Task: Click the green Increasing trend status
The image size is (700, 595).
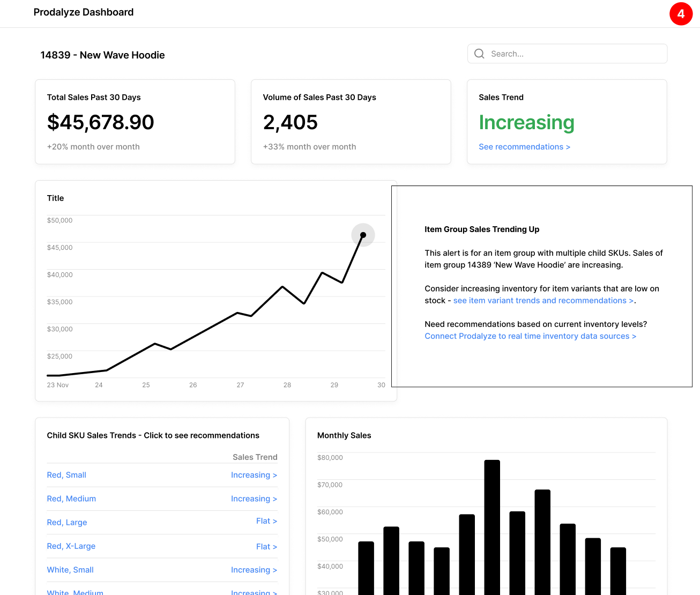Action: click(x=526, y=122)
